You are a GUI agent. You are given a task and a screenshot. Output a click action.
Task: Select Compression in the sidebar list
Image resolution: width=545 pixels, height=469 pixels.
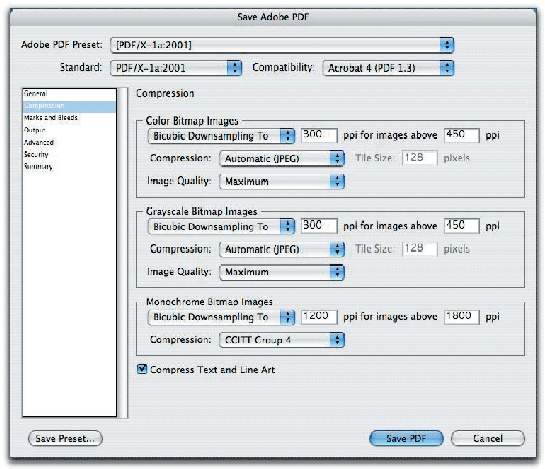(x=69, y=106)
